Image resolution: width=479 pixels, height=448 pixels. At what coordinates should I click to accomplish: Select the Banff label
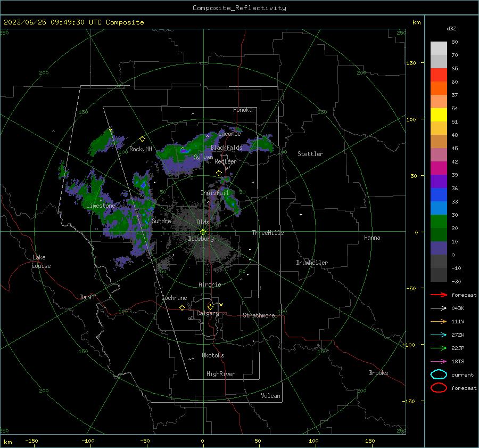(88, 297)
